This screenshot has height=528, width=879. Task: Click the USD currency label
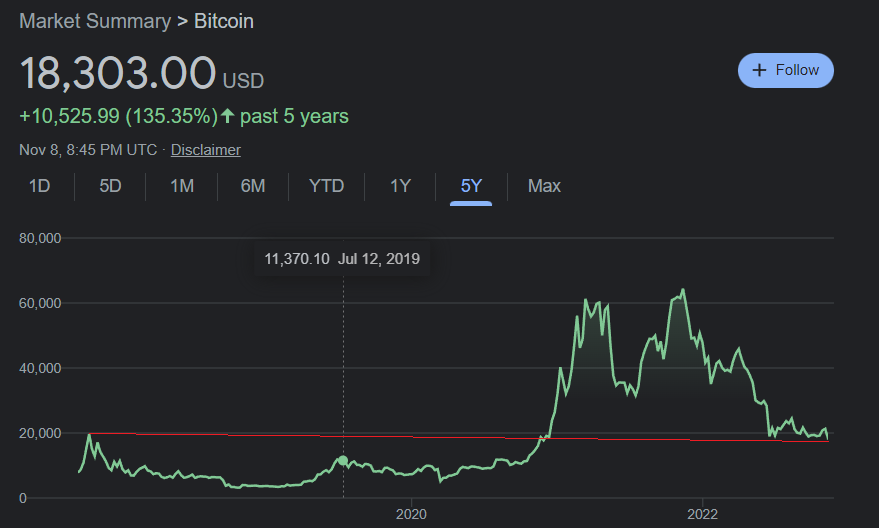[x=243, y=81]
